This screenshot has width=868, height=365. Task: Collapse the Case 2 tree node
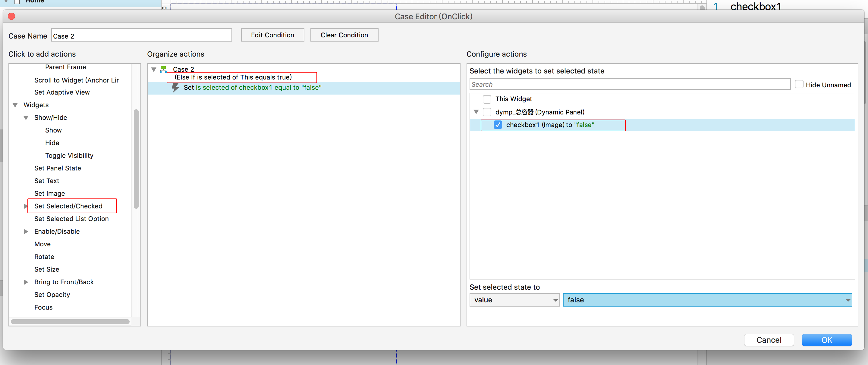[154, 69]
